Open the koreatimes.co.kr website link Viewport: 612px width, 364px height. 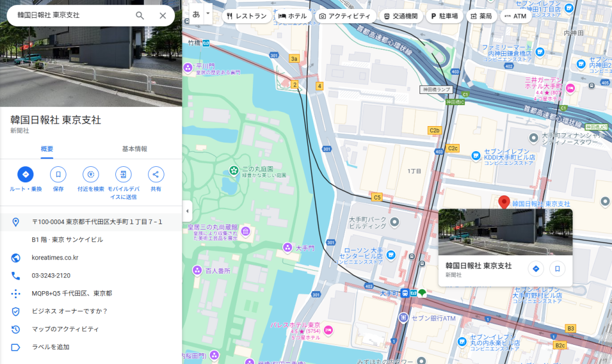[x=55, y=258]
